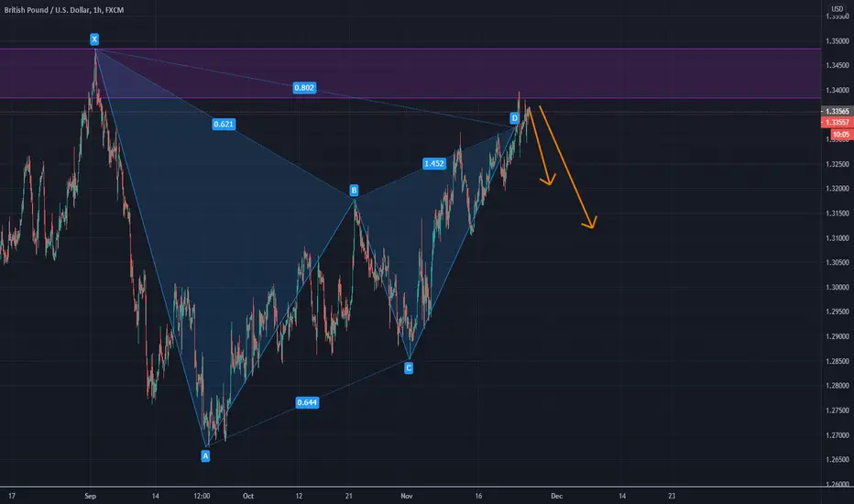Click the Nov label on time axis
This screenshot has width=854, height=504.
pos(406,496)
